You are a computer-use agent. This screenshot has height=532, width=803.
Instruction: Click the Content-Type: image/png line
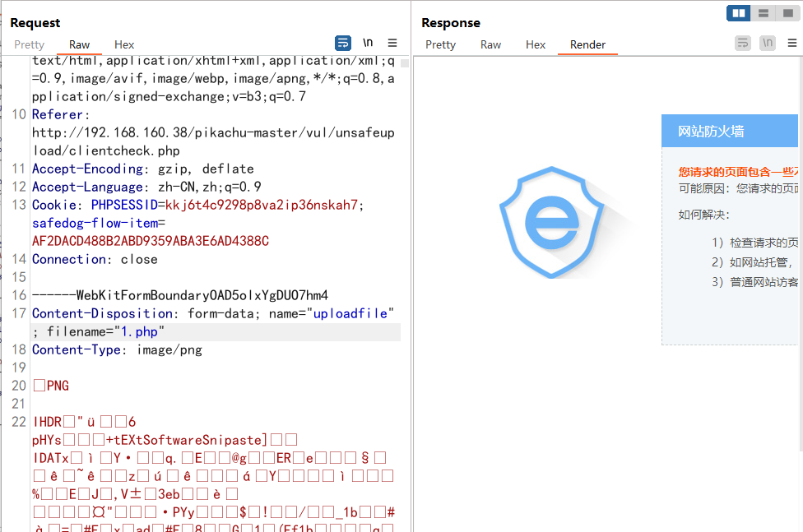[117, 349]
